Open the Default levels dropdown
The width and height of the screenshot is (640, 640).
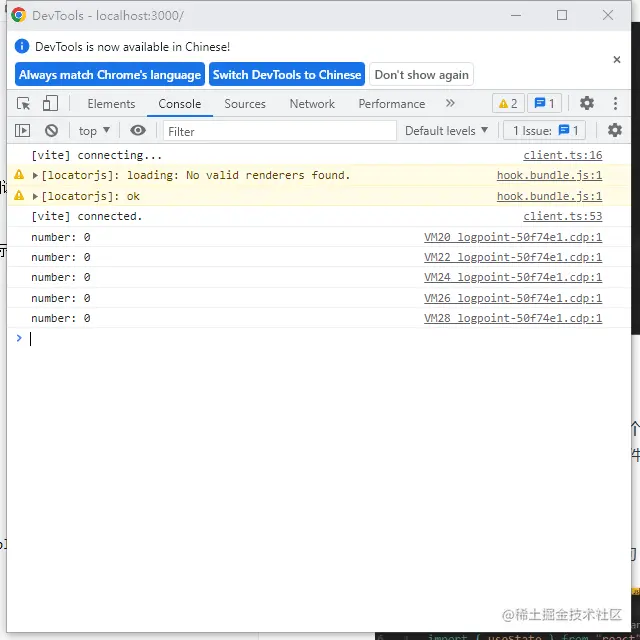pos(446,131)
